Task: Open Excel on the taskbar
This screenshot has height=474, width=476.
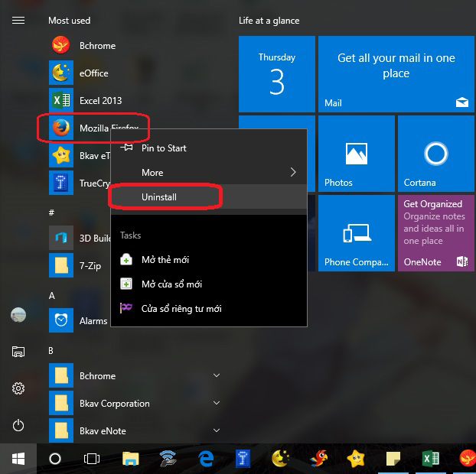Action: point(430,459)
